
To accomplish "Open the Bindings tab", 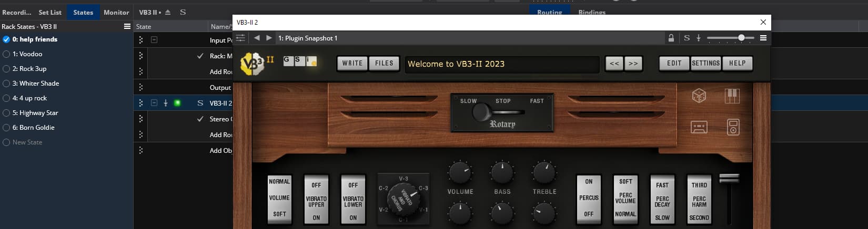I will tap(592, 12).
